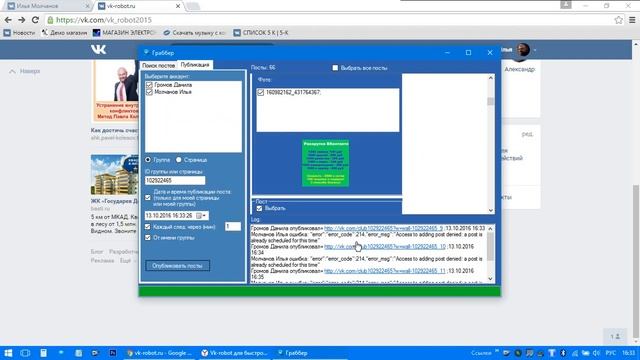Open the date-time picker dropdown arrow
The width and height of the screenshot is (640, 360).
(x=204, y=216)
